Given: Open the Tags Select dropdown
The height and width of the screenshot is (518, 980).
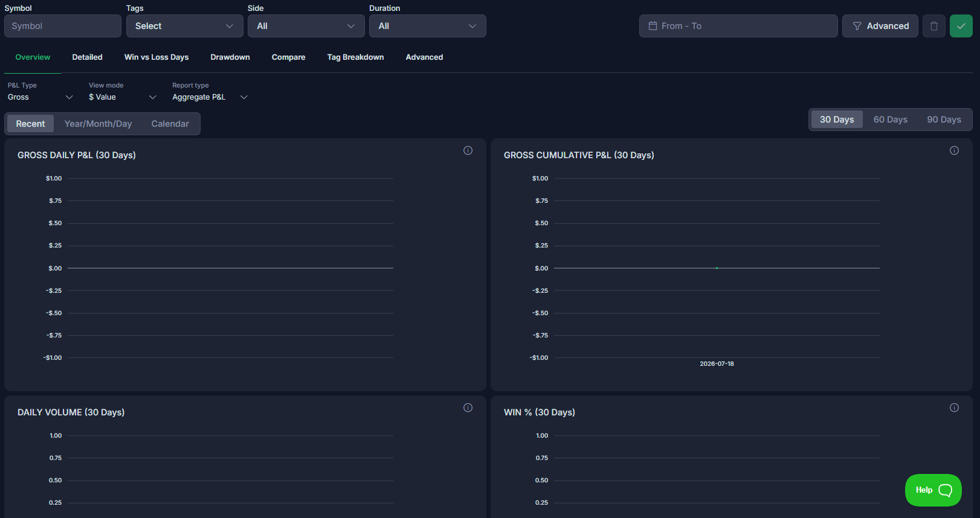Looking at the screenshot, I should pos(184,26).
